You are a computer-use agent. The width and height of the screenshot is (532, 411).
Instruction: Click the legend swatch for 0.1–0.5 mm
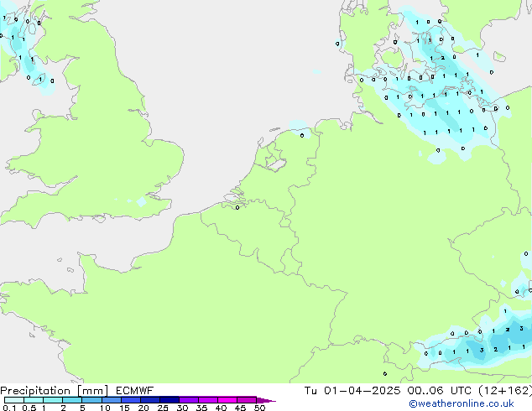(x=14, y=400)
